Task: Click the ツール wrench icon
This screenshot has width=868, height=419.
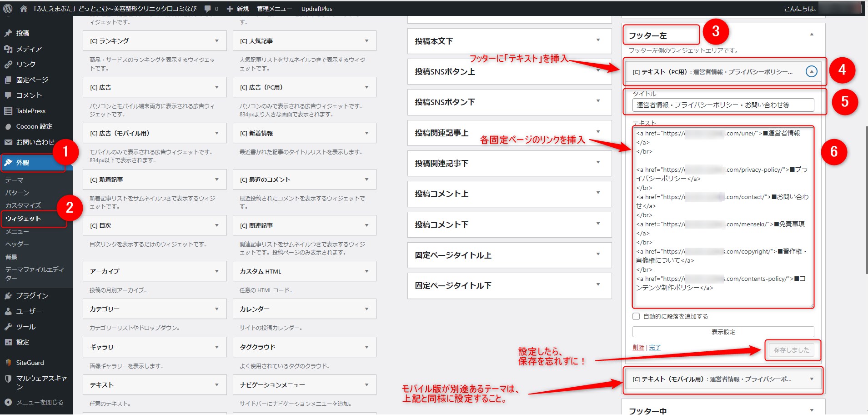Action: [x=8, y=327]
